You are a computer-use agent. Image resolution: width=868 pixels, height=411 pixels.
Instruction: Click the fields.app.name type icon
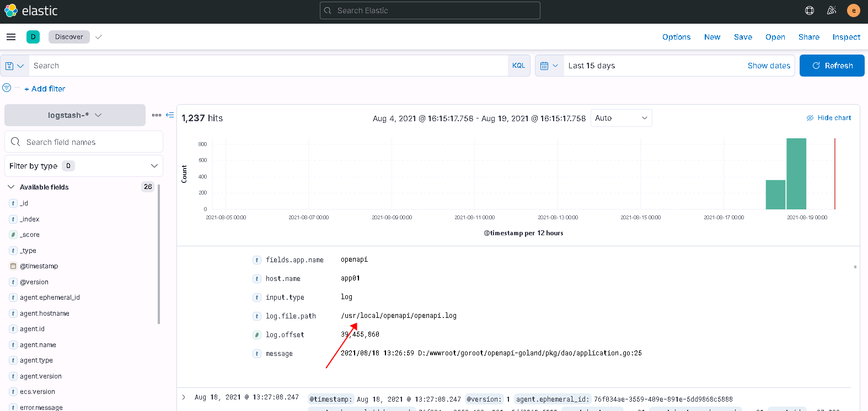pyautogui.click(x=257, y=260)
